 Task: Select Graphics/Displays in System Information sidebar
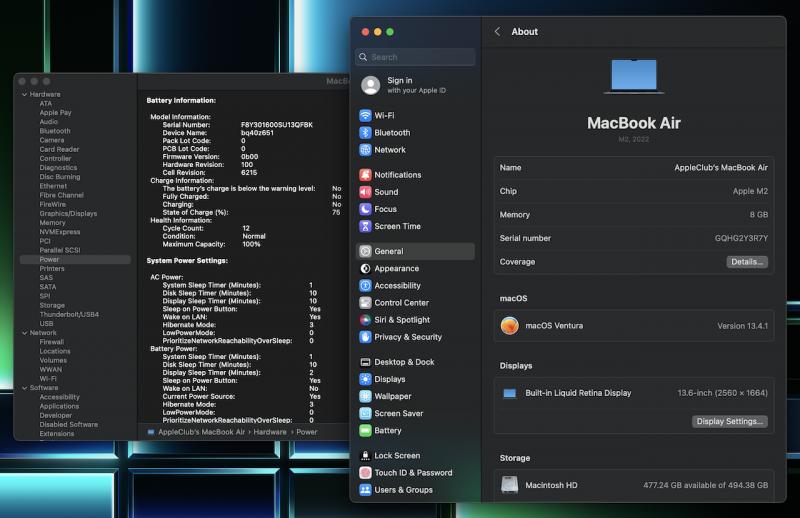tap(68, 213)
